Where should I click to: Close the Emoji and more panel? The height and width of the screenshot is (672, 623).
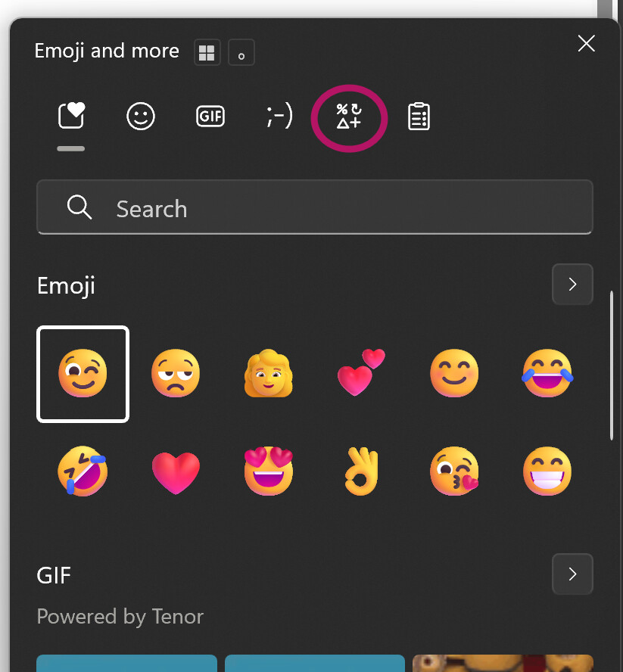click(x=587, y=44)
